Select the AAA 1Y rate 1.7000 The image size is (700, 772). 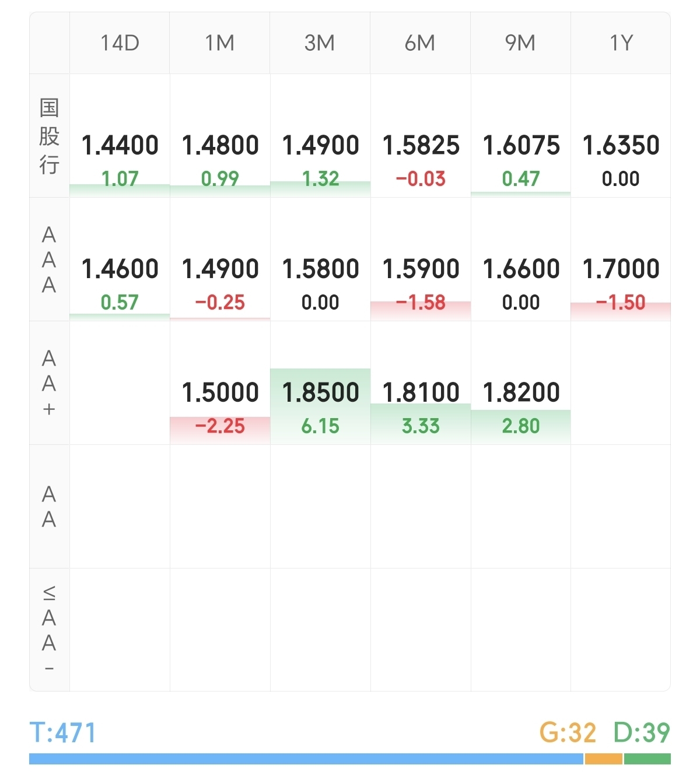(x=621, y=269)
